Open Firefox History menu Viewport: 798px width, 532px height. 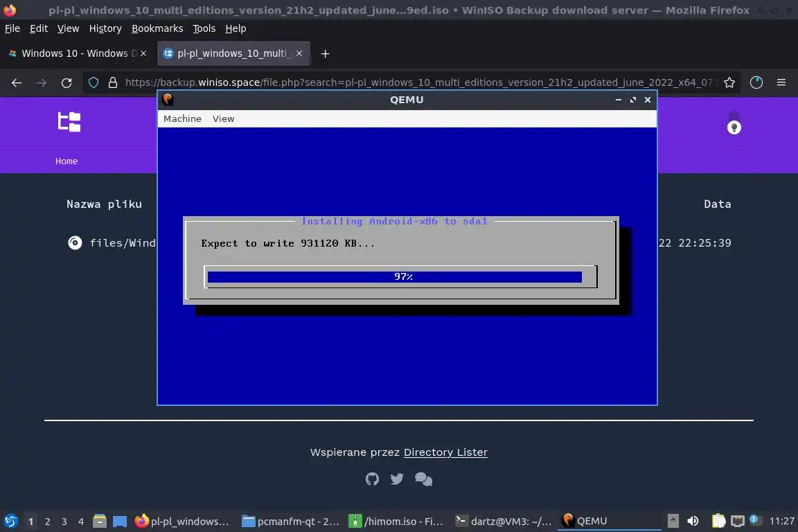point(105,28)
